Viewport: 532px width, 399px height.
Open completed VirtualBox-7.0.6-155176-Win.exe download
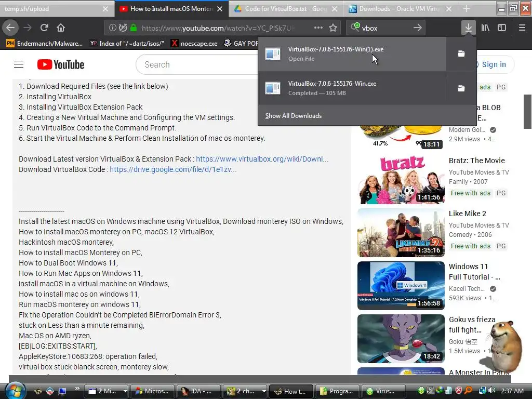[x=352, y=88]
